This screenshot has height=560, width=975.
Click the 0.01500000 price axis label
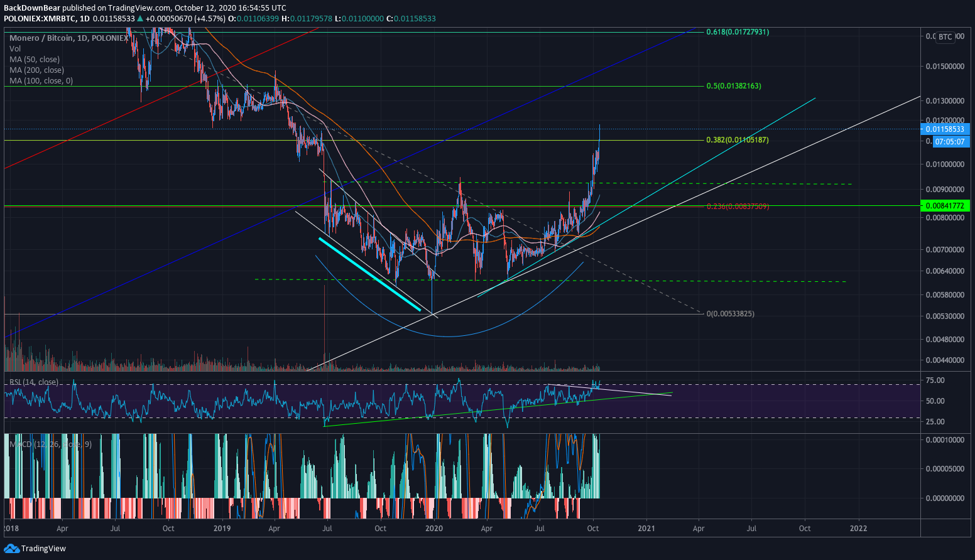(x=945, y=67)
